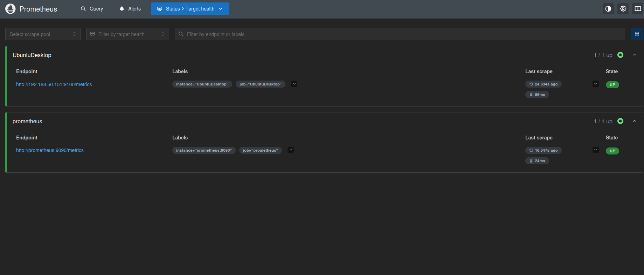Click the 18.547s ago scrape time badge
The width and height of the screenshot is (644, 275).
pyautogui.click(x=543, y=150)
